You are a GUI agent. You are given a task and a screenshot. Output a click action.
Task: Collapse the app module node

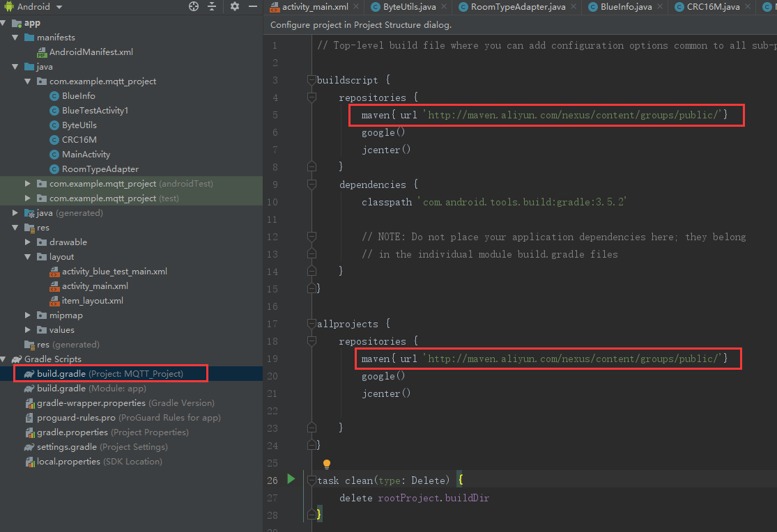[3, 23]
